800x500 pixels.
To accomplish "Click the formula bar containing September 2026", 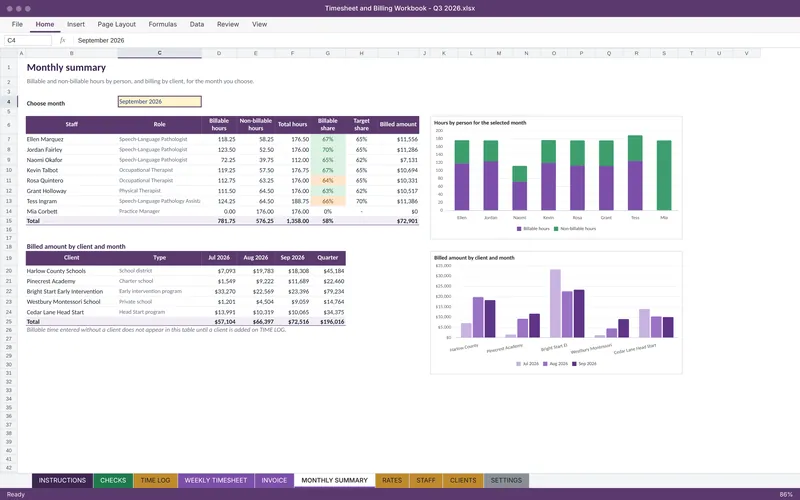I will [x=434, y=40].
